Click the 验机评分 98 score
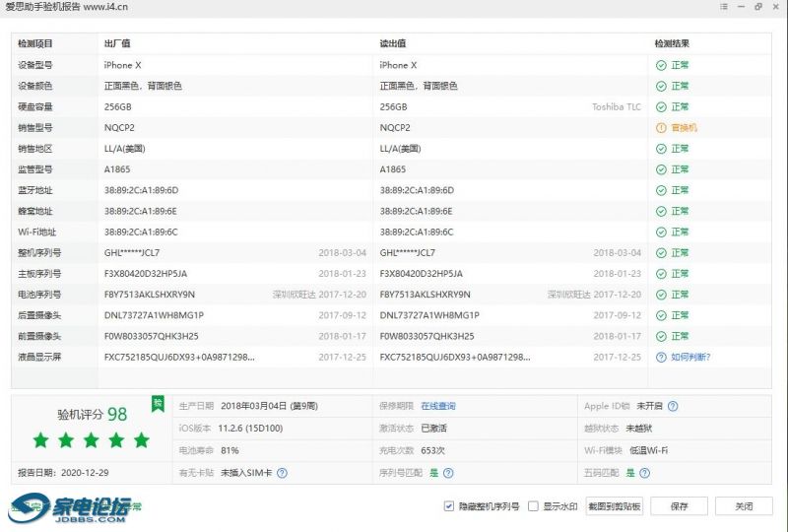 (x=92, y=415)
